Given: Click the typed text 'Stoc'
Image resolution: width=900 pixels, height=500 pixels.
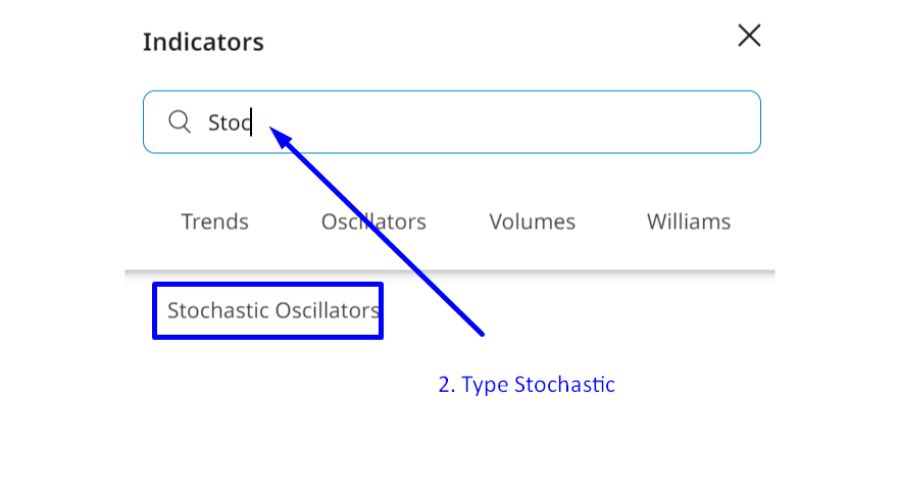Looking at the screenshot, I should coord(228,122).
